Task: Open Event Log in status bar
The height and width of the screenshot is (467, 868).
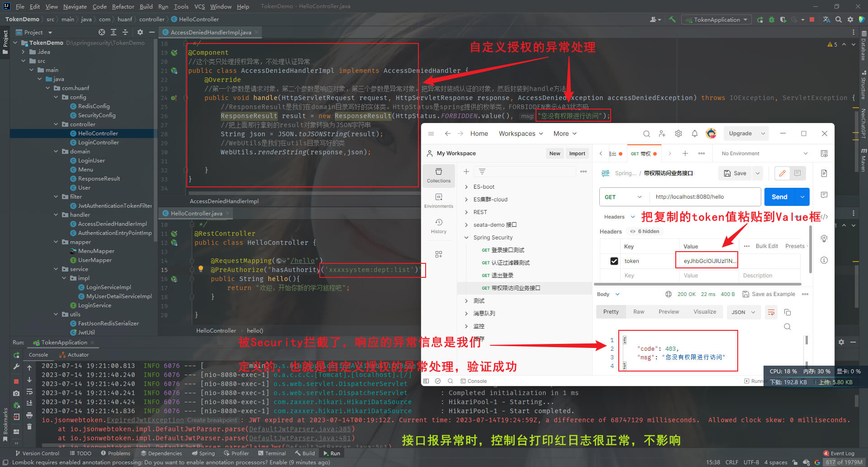Action: tap(839, 453)
